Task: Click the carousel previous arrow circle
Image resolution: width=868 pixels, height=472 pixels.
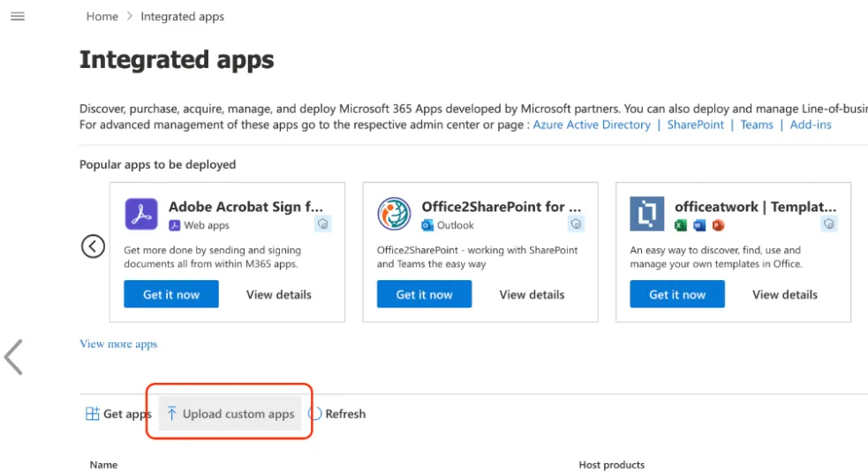Action: pos(94,247)
